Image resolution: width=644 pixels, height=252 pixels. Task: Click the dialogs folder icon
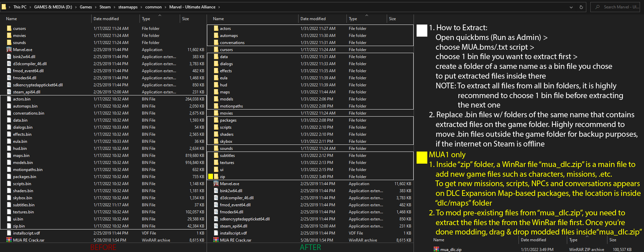click(x=216, y=64)
